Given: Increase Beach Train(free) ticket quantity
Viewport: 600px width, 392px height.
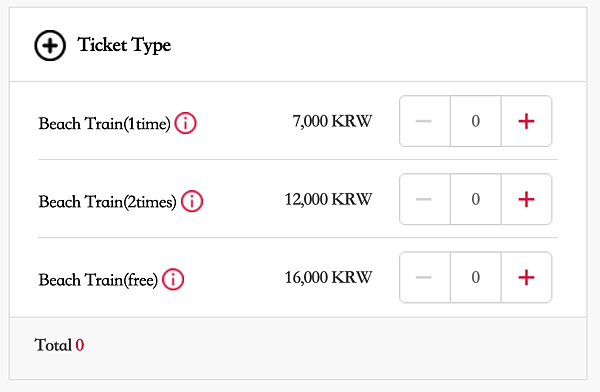Looking at the screenshot, I should tap(527, 277).
